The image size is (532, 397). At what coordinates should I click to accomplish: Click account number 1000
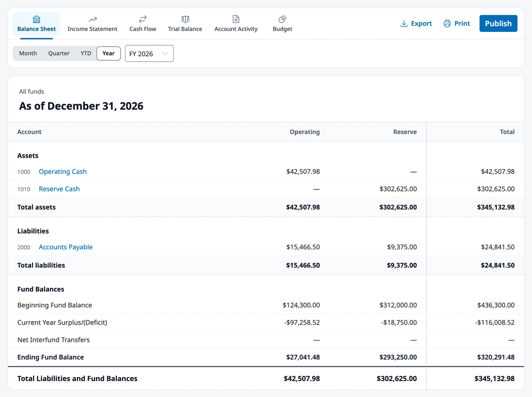coord(24,172)
